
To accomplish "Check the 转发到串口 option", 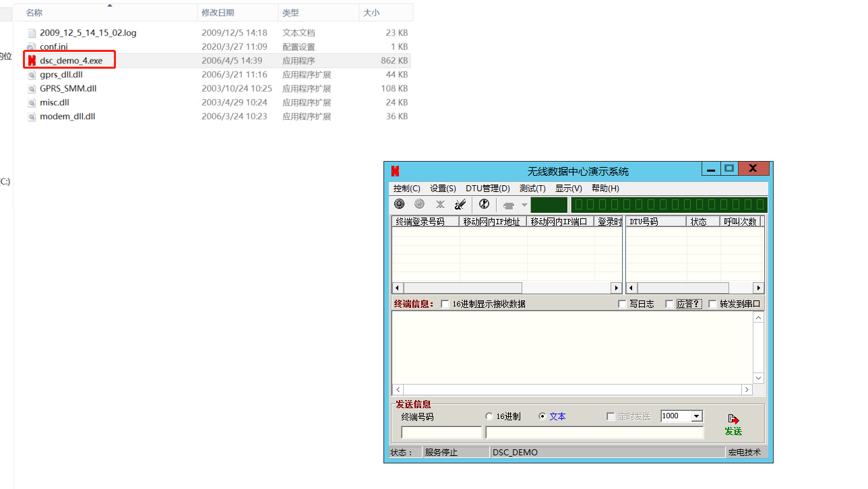I will (x=712, y=304).
